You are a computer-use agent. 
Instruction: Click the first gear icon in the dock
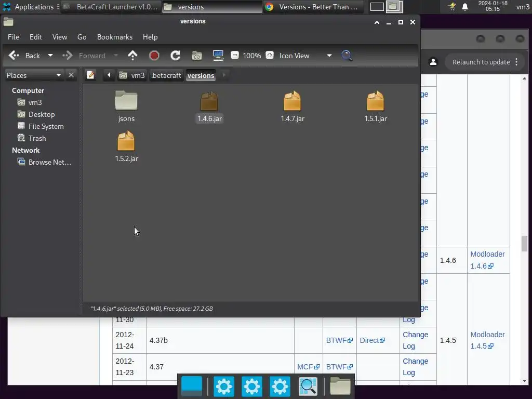224,386
